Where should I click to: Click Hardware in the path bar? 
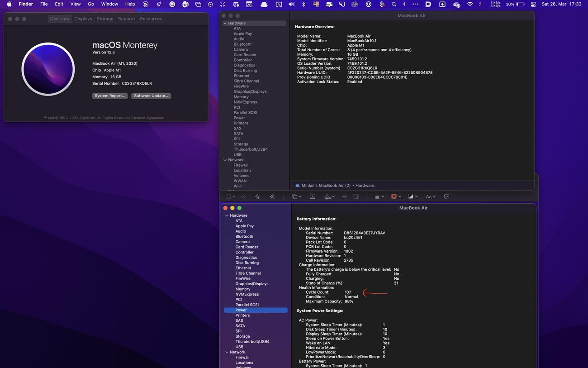(x=365, y=186)
